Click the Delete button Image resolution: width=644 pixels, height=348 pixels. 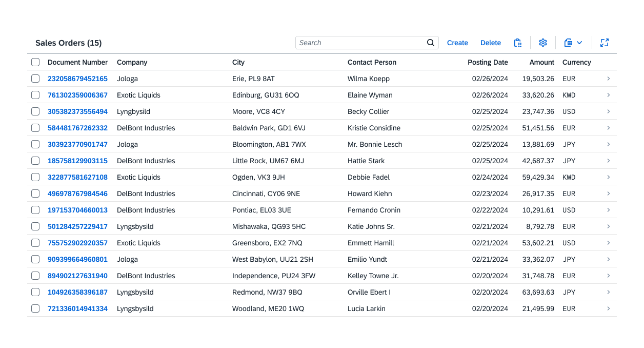(491, 43)
